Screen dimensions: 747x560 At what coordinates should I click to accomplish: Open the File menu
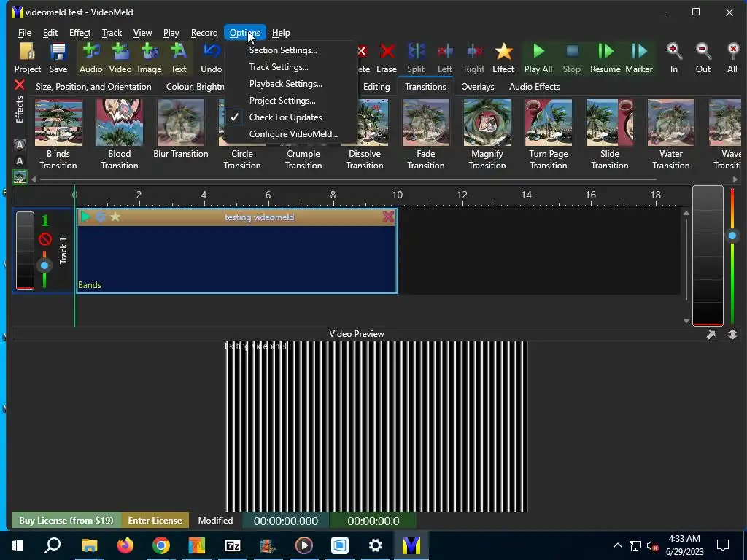pyautogui.click(x=25, y=33)
